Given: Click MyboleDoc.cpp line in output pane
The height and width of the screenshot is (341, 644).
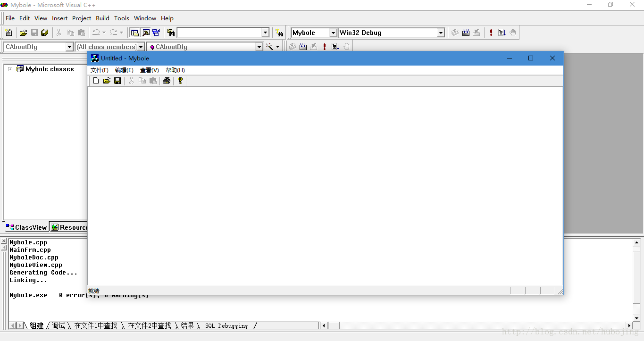Looking at the screenshot, I should click(x=34, y=258).
